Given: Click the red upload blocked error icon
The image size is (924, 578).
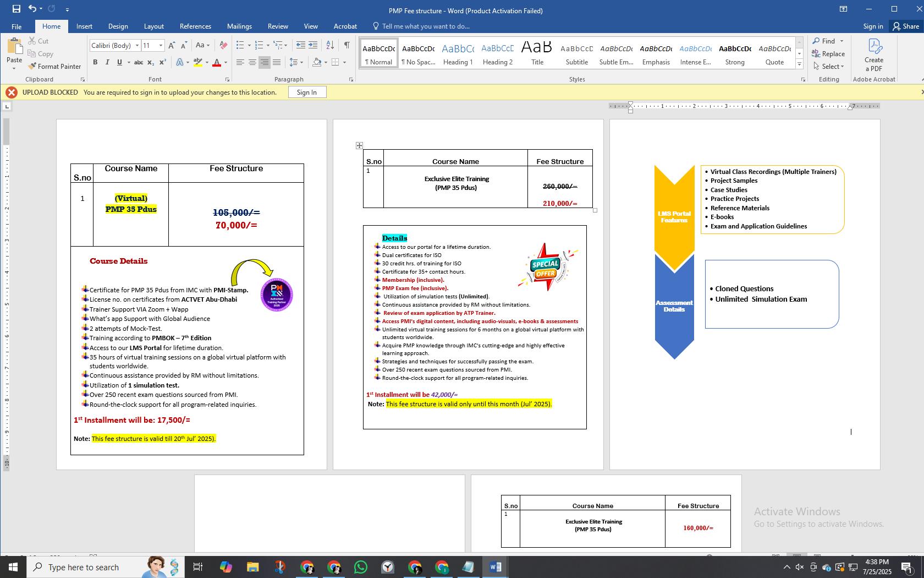Looking at the screenshot, I should pos(11,92).
